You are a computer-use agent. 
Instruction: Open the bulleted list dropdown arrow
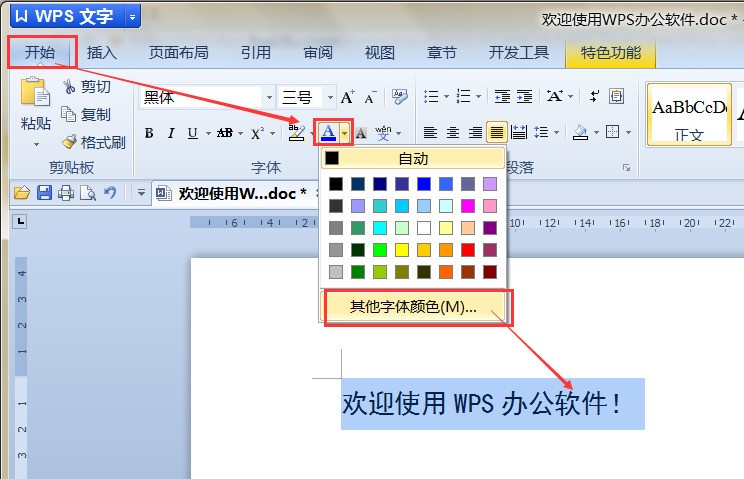click(x=446, y=97)
